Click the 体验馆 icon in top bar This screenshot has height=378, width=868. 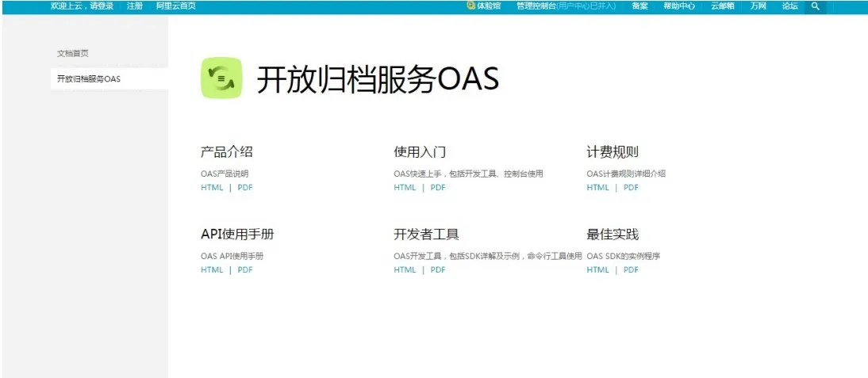[x=471, y=6]
